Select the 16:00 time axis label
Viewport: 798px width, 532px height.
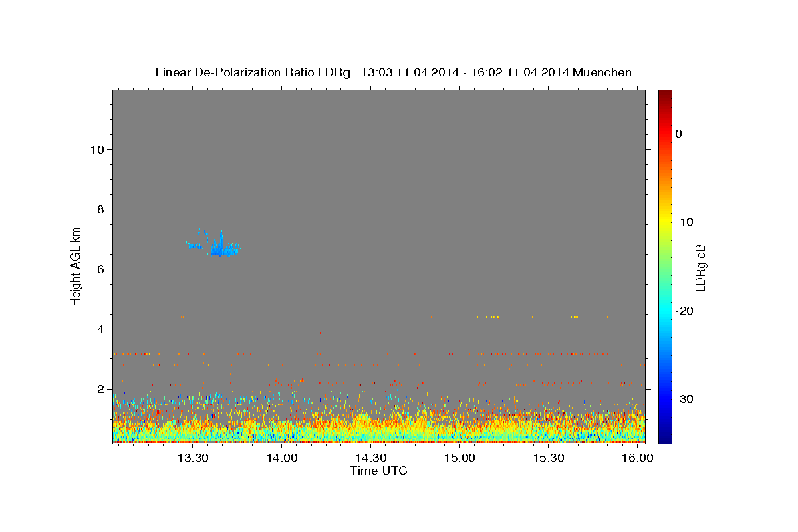pyautogui.click(x=638, y=458)
